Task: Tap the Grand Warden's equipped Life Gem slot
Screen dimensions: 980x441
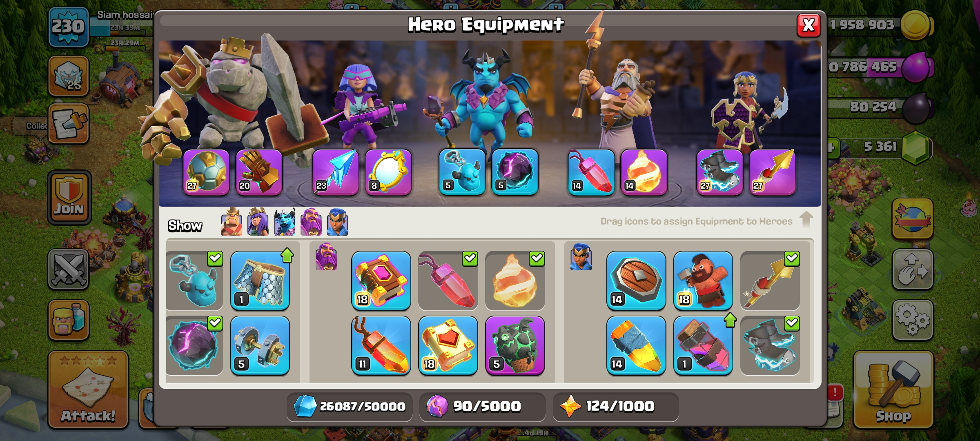Action: click(591, 172)
